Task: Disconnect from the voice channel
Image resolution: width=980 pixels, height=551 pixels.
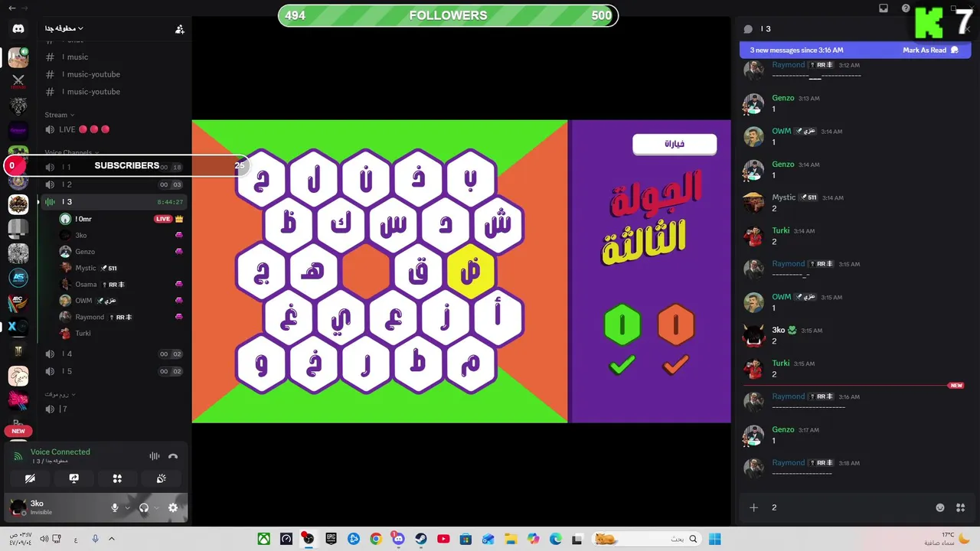Action: click(x=173, y=456)
